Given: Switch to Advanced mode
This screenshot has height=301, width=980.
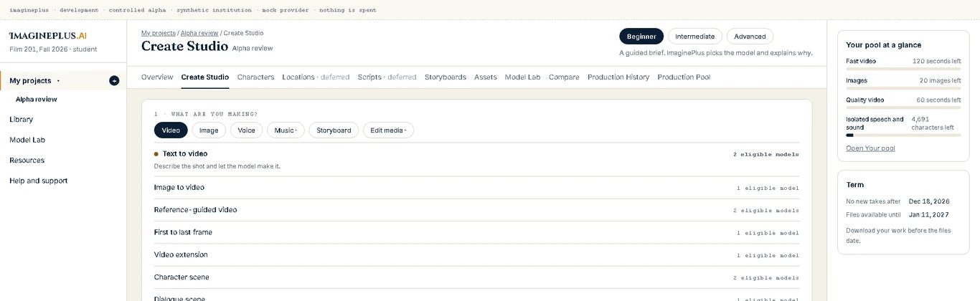Looking at the screenshot, I should click(x=750, y=37).
